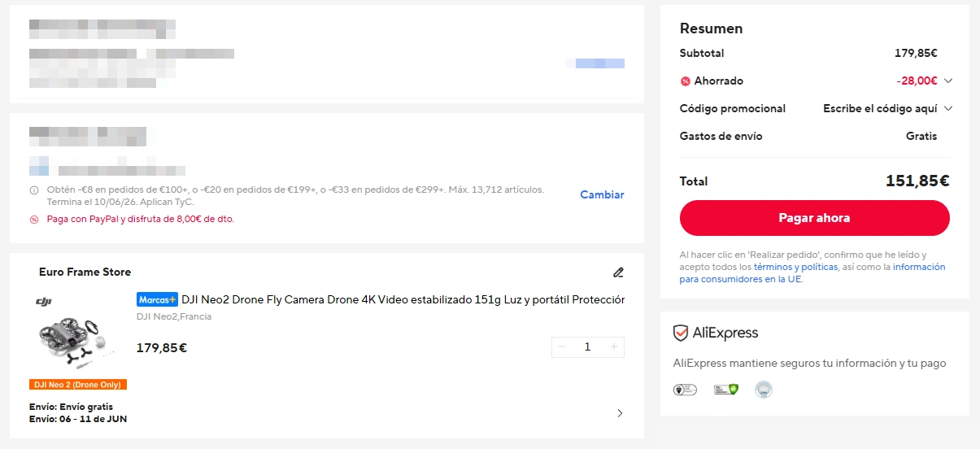The width and height of the screenshot is (980, 449).
Task: Click the 179,85€ product price
Action: pos(162,348)
